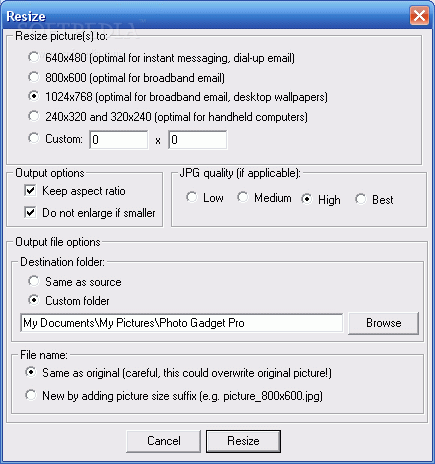The image size is (435, 464).
Task: Click the destination folder path field
Action: [181, 323]
